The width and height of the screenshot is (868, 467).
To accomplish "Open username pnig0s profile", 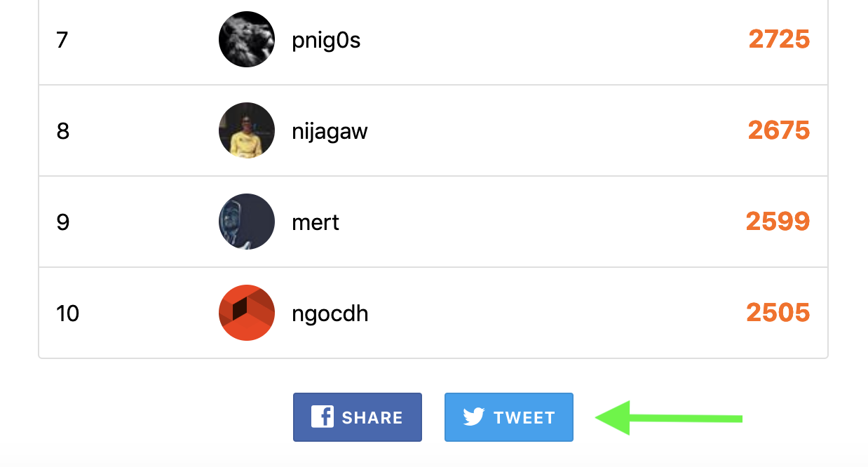I will pos(326,41).
